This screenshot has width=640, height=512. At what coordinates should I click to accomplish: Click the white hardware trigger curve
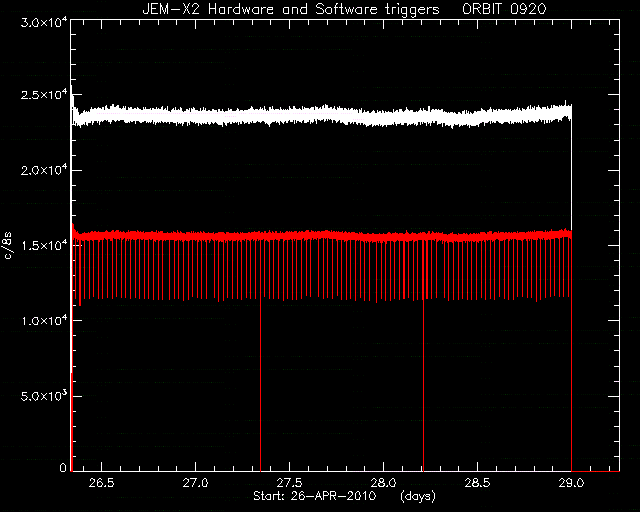pyautogui.click(x=321, y=116)
